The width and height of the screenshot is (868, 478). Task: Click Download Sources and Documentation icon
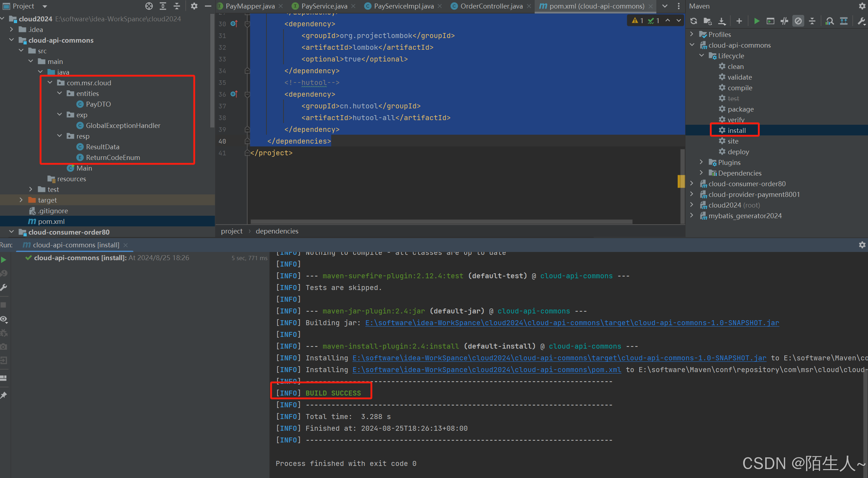tap(722, 21)
